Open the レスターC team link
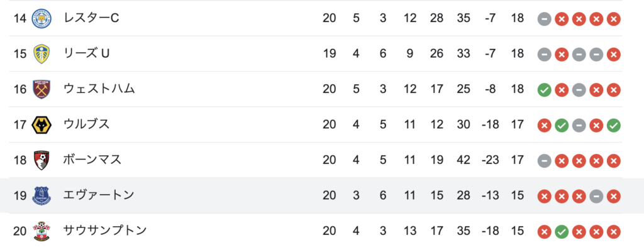The image size is (644, 250). [x=91, y=18]
